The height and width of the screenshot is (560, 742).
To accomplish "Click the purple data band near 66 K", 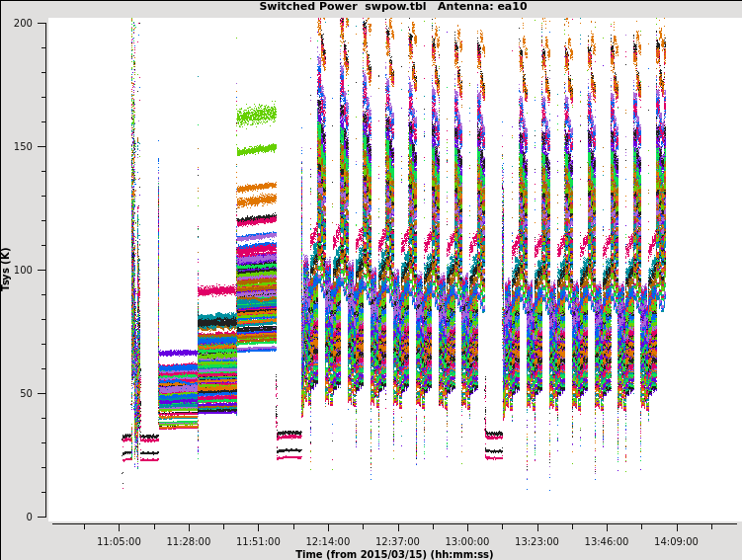I will 178,353.
